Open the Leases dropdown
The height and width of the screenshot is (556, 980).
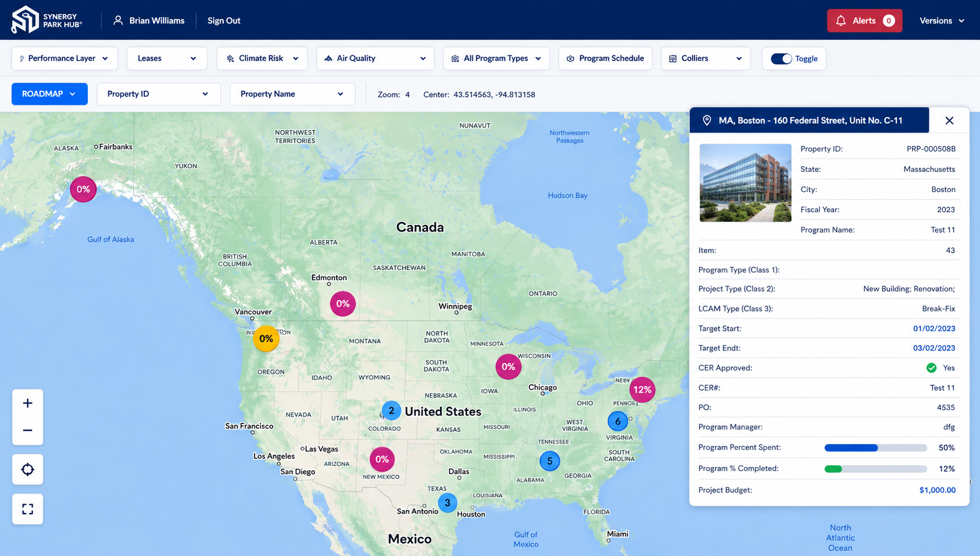point(167,59)
